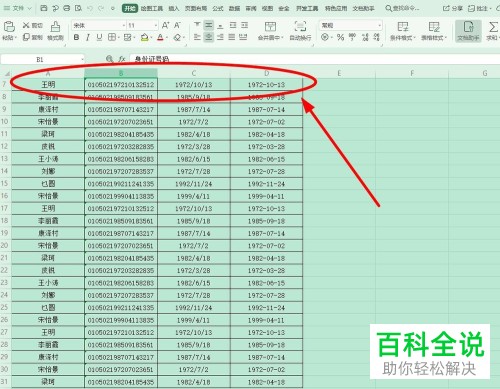This screenshot has height=389, width=500.
Task: Click the search command box
Action: click(x=402, y=8)
